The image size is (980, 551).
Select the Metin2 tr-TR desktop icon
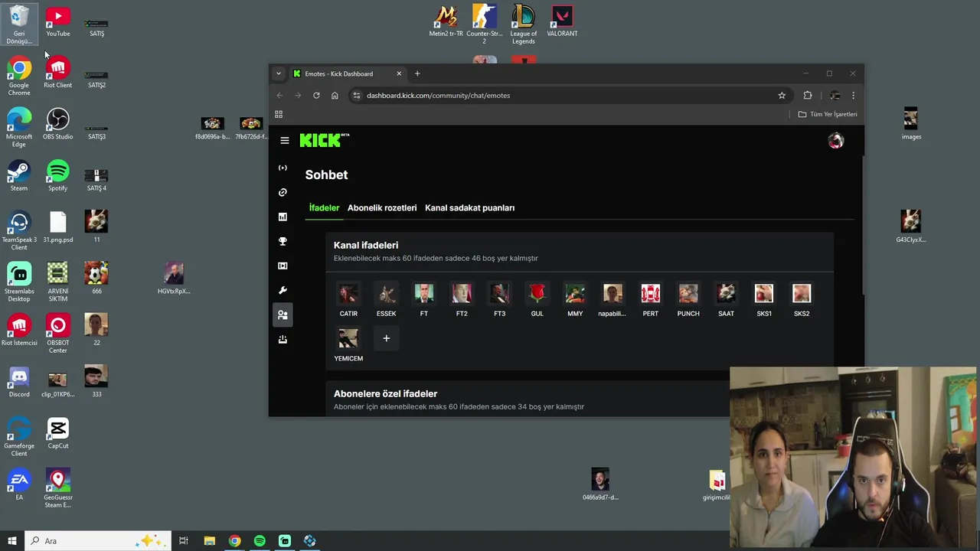click(446, 21)
